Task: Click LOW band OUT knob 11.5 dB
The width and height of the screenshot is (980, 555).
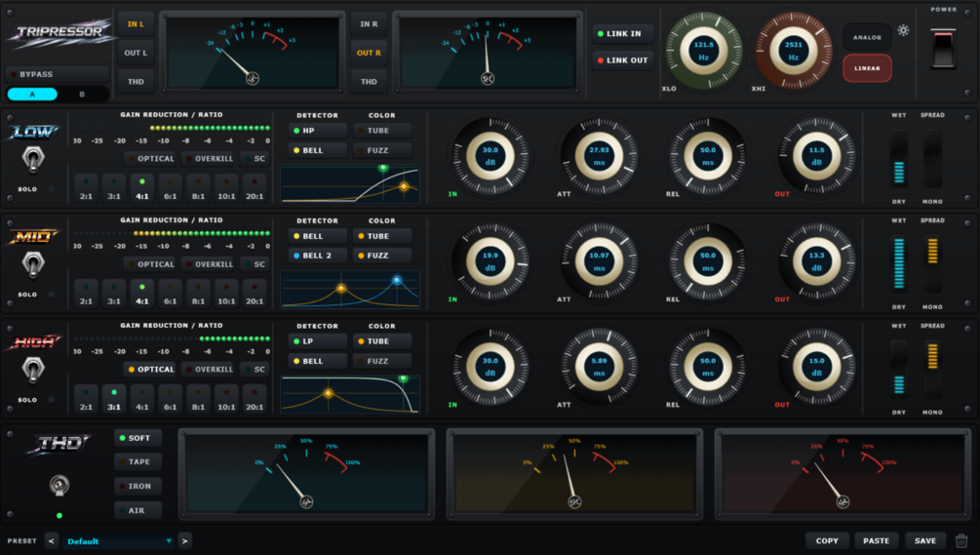Action: pyautogui.click(x=817, y=156)
